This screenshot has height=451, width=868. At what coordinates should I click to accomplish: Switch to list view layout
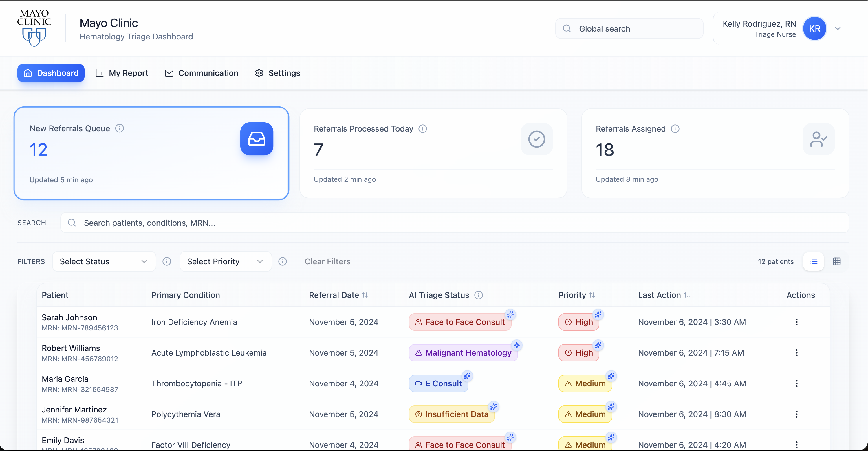813,261
